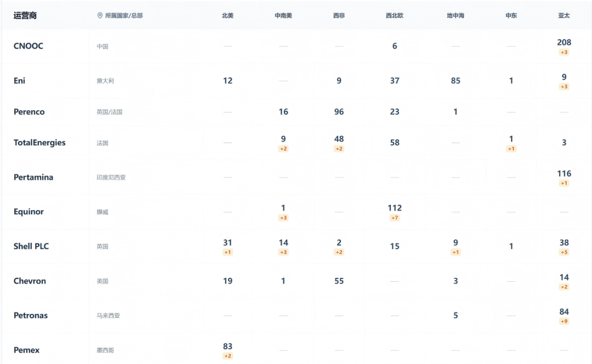Viewport: 592px width, 364px height.
Task: Click the location pin icon in header
Action: point(100,16)
